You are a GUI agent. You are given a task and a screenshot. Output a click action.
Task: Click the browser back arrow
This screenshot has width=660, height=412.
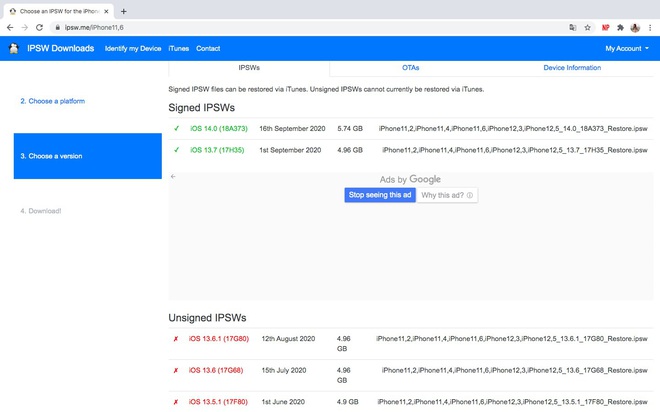pos(10,27)
